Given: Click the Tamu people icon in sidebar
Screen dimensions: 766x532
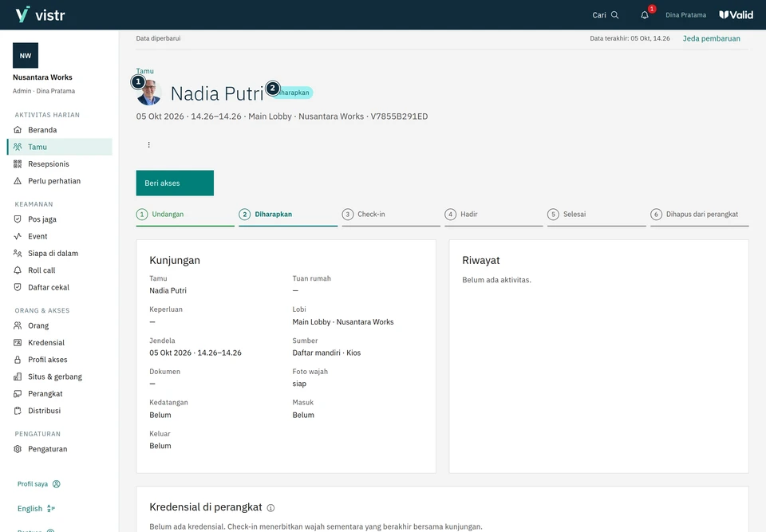Looking at the screenshot, I should coord(18,147).
